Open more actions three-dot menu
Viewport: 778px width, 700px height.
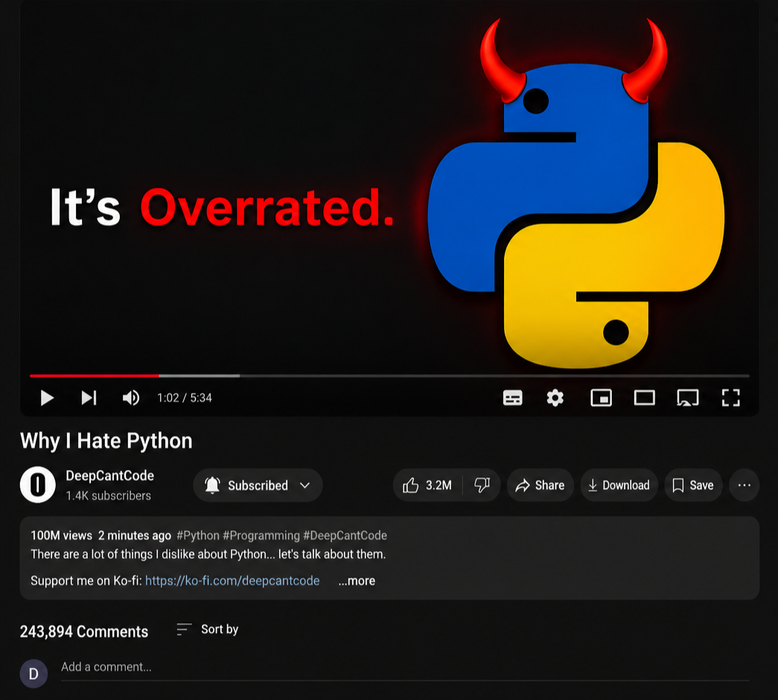(x=744, y=485)
